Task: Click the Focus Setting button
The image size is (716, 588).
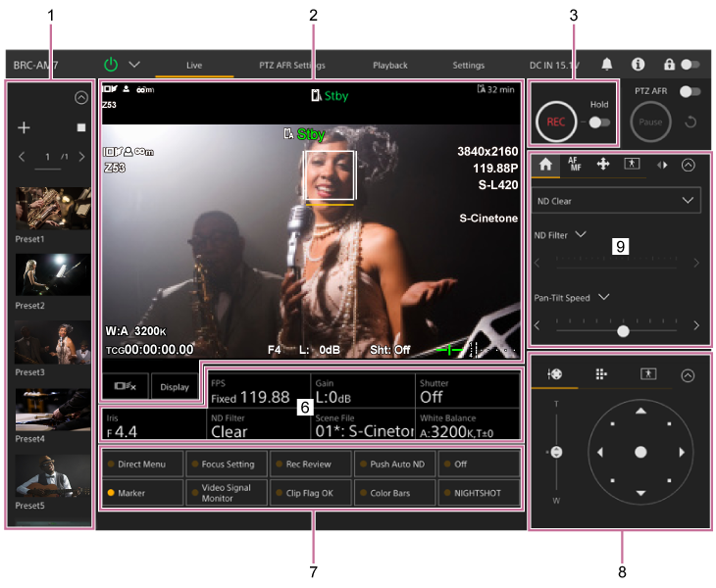Action: pos(227,465)
